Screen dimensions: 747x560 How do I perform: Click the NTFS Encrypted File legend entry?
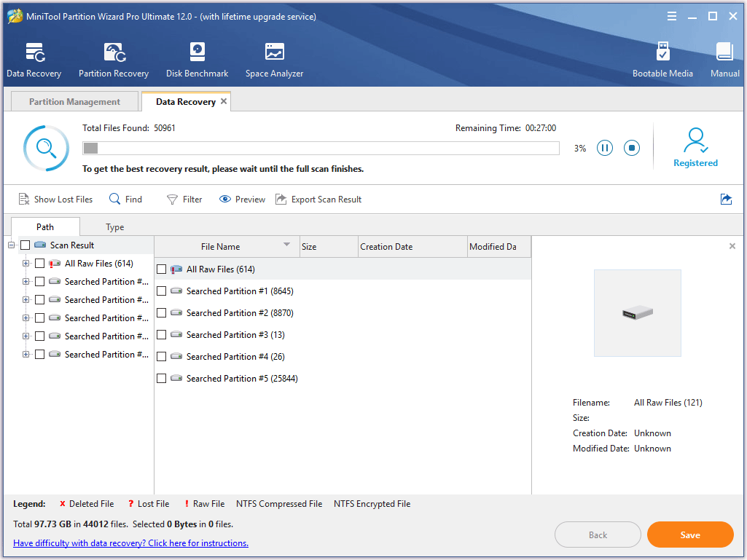(x=372, y=504)
